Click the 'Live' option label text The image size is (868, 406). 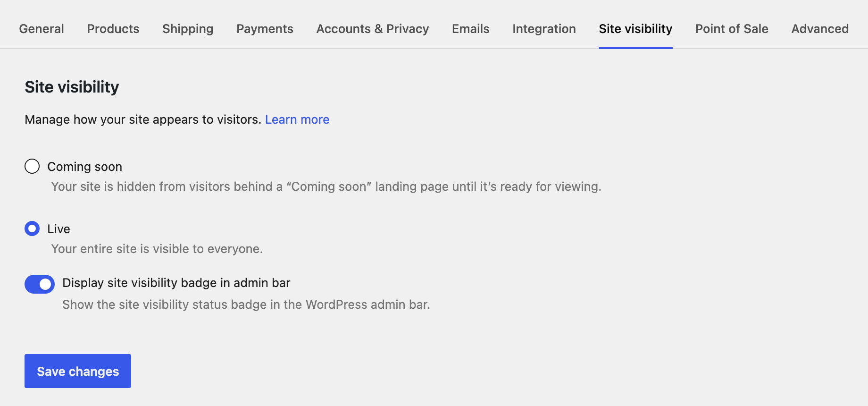(59, 229)
